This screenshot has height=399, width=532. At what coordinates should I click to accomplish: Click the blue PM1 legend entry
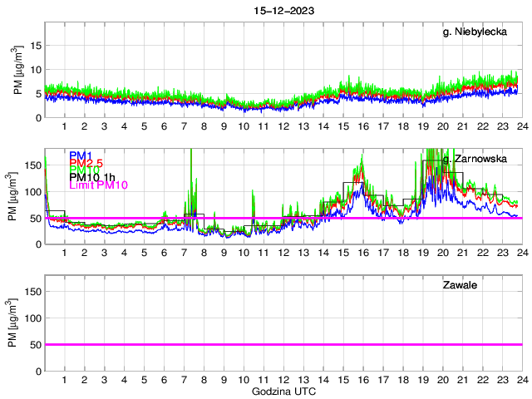tap(82, 155)
